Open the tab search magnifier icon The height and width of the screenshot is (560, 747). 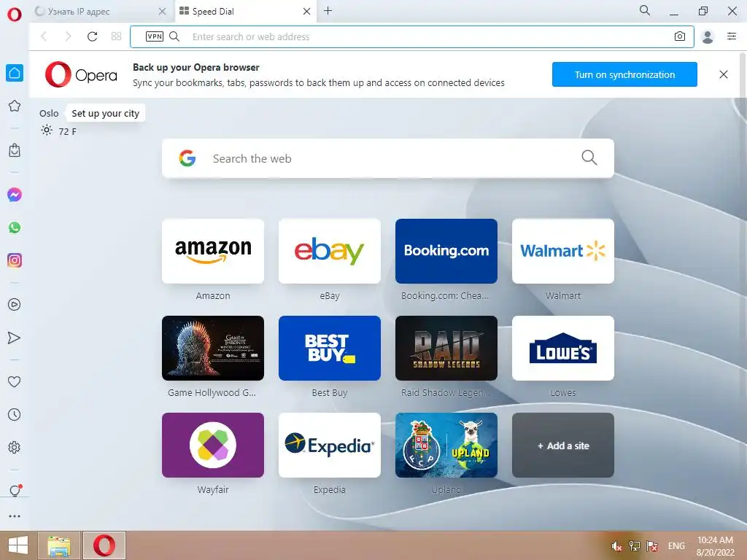[x=645, y=10]
